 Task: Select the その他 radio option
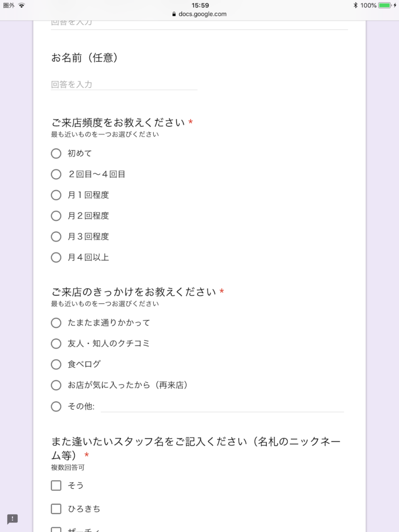[x=56, y=406]
